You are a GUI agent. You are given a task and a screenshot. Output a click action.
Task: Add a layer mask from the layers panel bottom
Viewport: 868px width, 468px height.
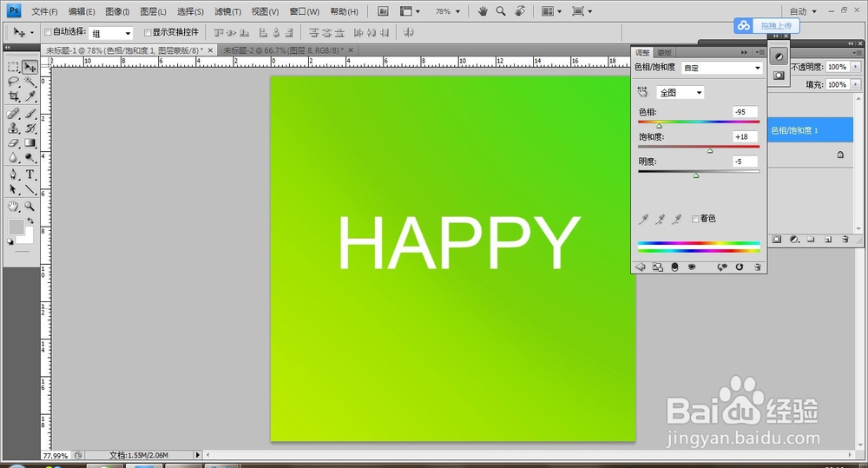pos(777,240)
